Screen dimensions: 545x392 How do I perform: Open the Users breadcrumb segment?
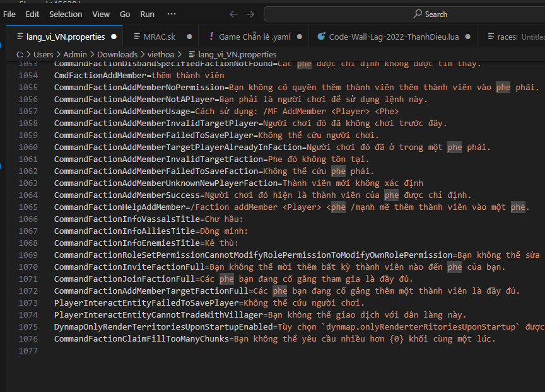pyautogui.click(x=44, y=55)
